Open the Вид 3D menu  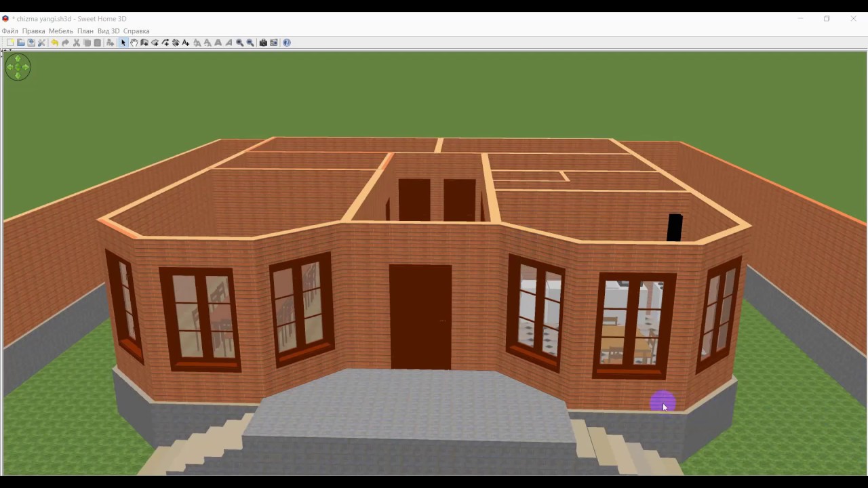tap(108, 31)
